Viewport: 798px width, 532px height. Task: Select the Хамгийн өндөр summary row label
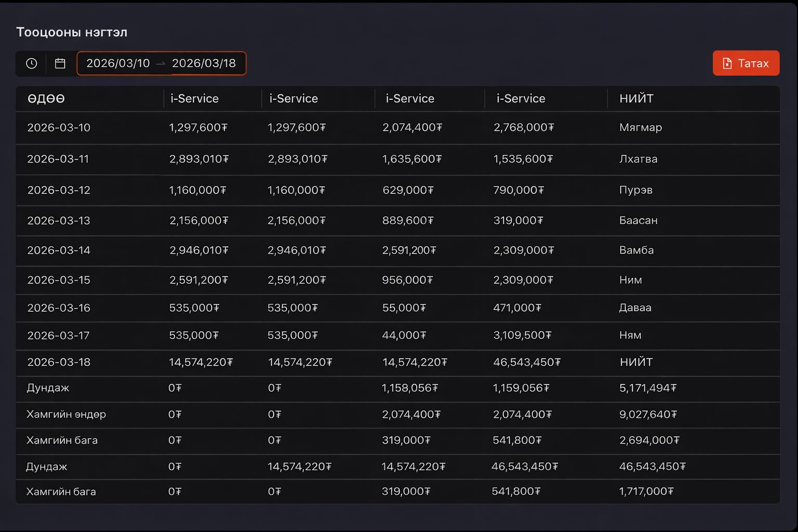pyautogui.click(x=66, y=415)
